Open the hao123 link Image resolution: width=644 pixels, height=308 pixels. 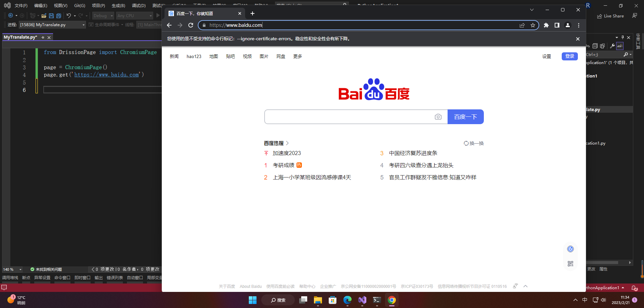click(194, 56)
